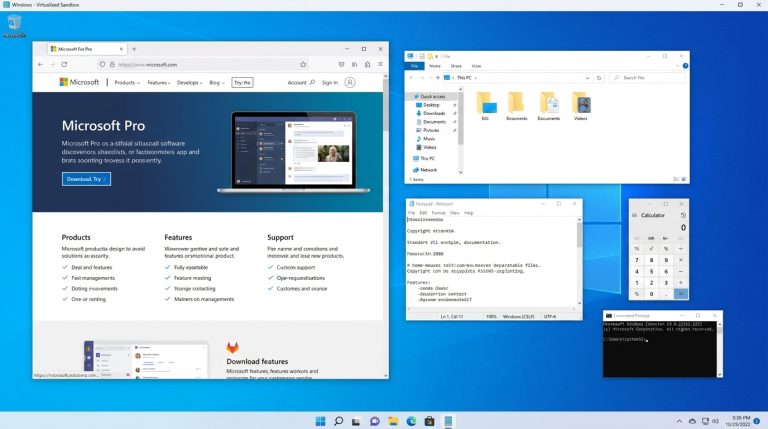
Task: Close the Microsoft For Pro tab
Action: 121,49
